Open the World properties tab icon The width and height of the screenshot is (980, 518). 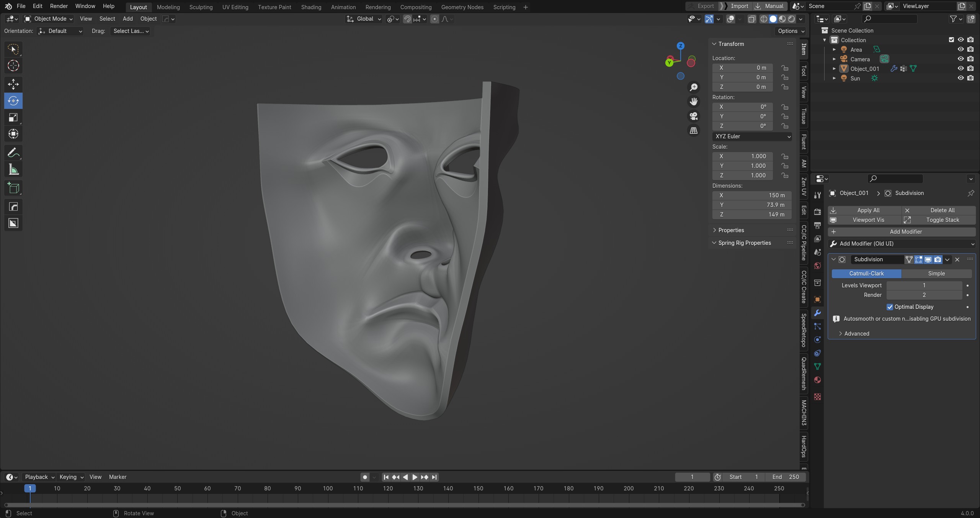(x=817, y=266)
